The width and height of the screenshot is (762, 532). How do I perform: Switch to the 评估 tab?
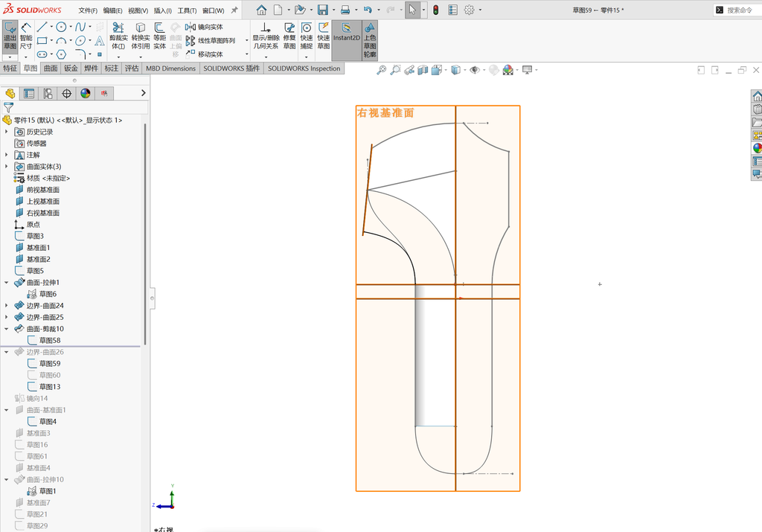point(132,68)
